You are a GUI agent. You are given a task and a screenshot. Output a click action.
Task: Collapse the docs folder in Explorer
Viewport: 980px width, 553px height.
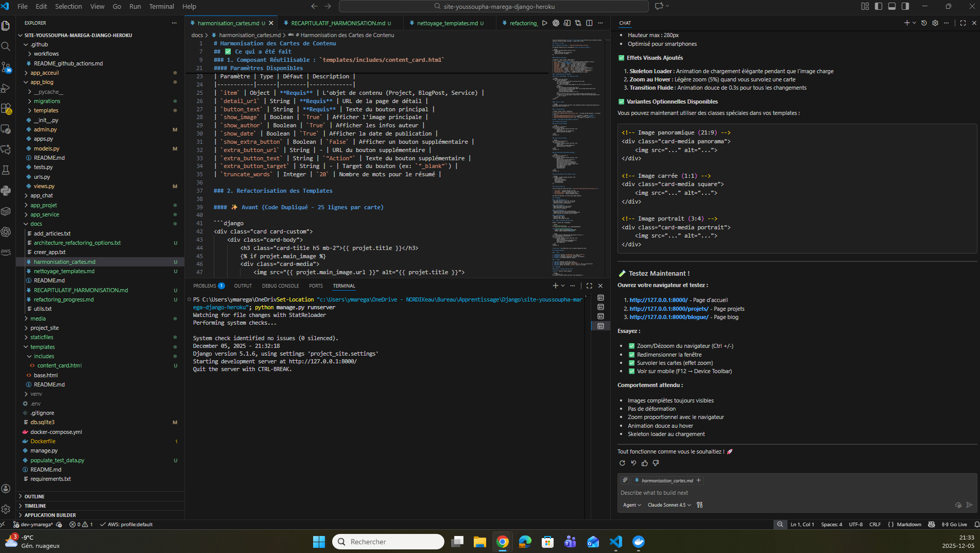[35, 224]
